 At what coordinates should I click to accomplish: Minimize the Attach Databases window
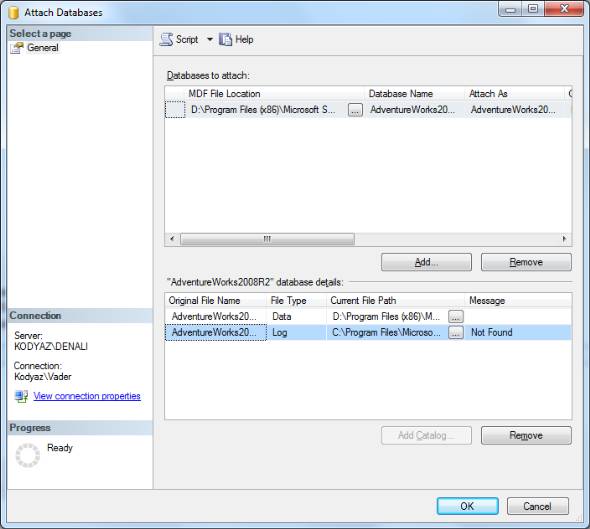(x=510, y=9)
